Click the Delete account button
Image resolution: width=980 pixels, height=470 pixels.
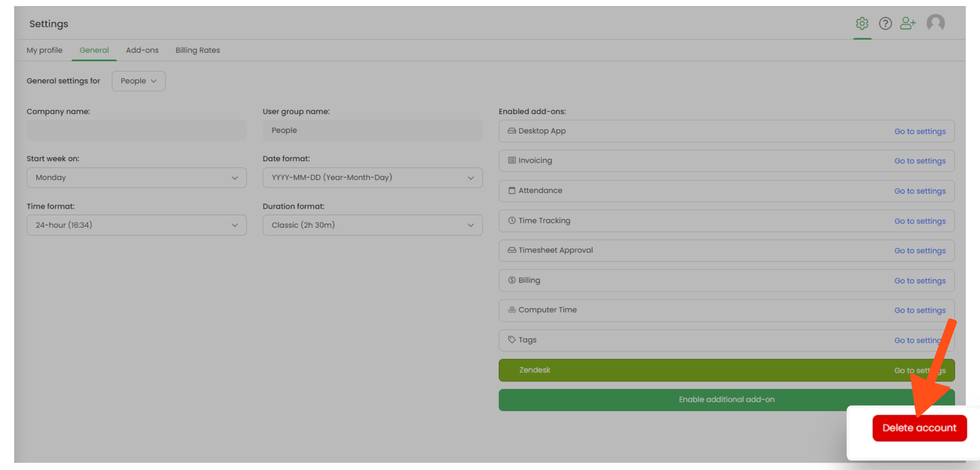click(x=919, y=428)
